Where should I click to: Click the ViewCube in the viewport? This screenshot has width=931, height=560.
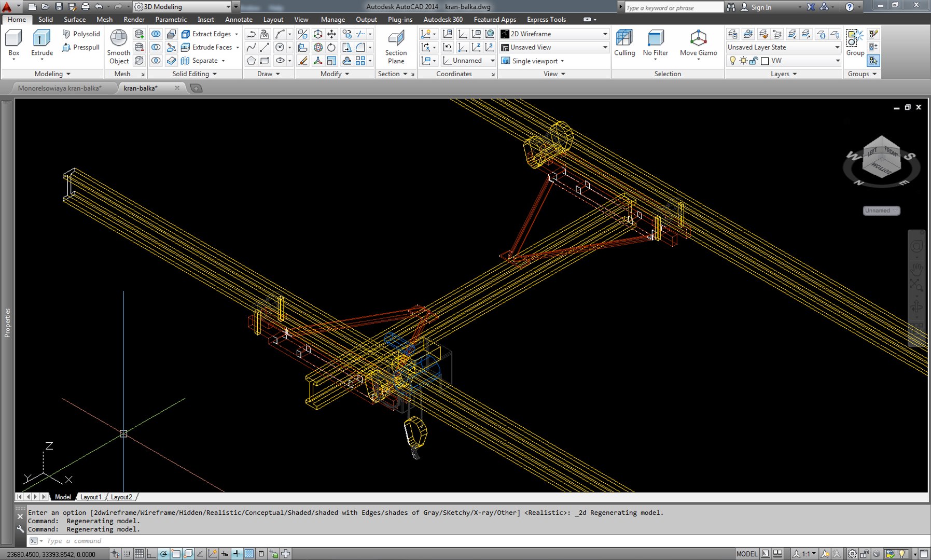882,158
